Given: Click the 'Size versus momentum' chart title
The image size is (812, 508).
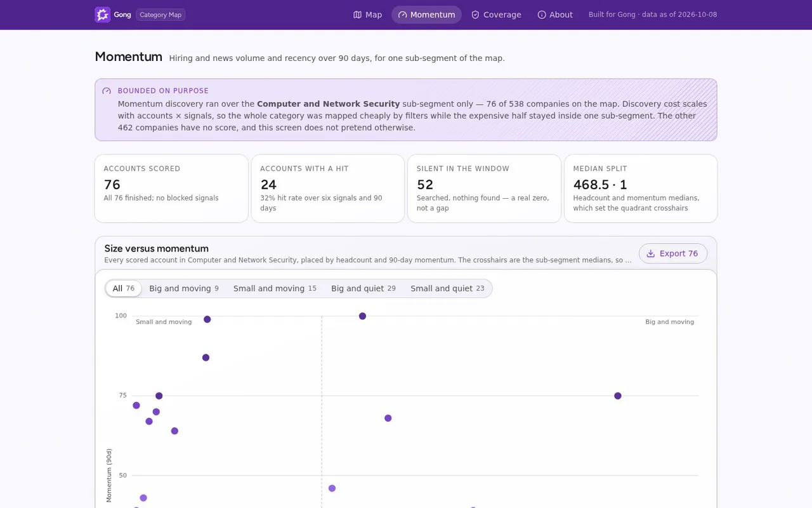Looking at the screenshot, I should pos(157,248).
